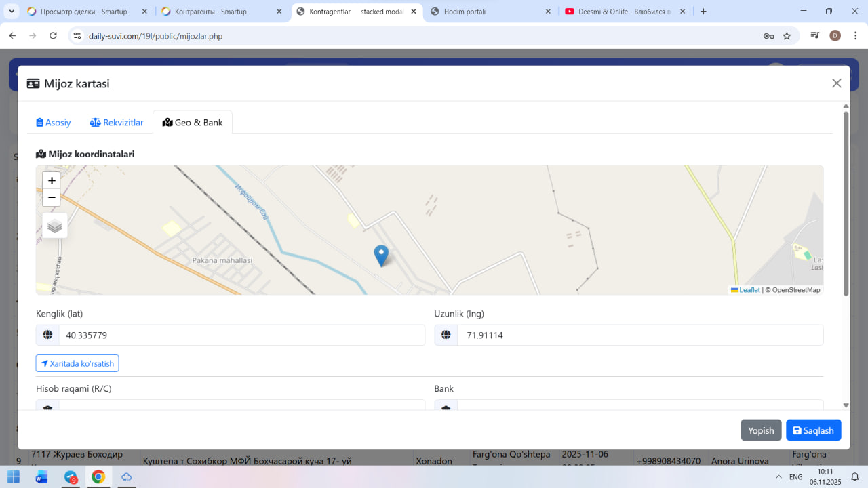Screen dimensions: 868x488
Task: Click the blue location marker on map
Action: 381,256
